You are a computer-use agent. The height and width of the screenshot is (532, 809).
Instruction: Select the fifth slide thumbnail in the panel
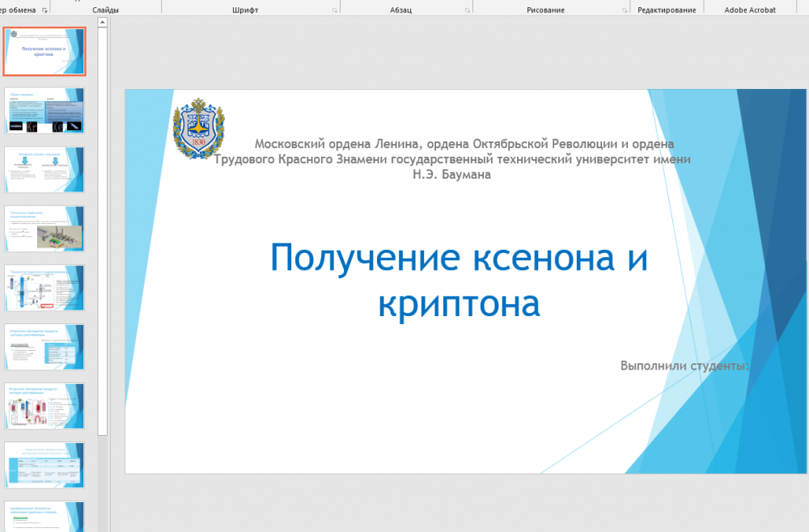[x=44, y=288]
